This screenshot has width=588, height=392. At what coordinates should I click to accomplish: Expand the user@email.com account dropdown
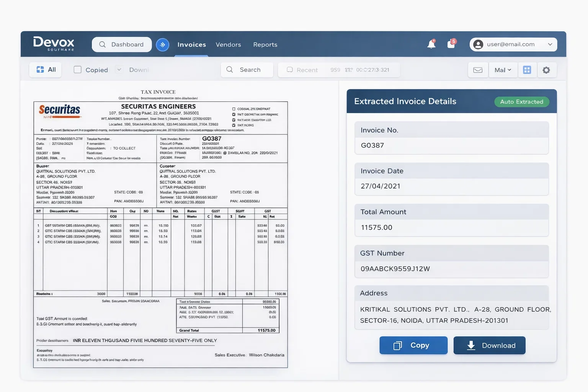[x=550, y=44]
